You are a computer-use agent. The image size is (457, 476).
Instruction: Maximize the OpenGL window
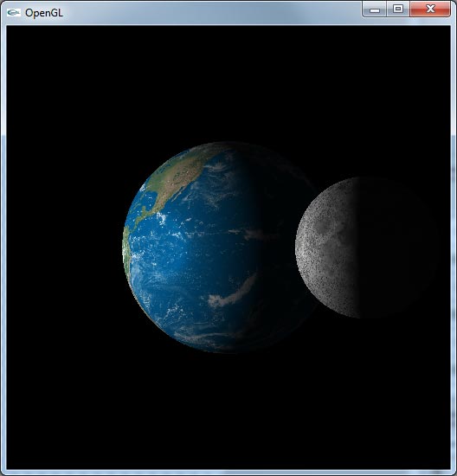(x=398, y=10)
